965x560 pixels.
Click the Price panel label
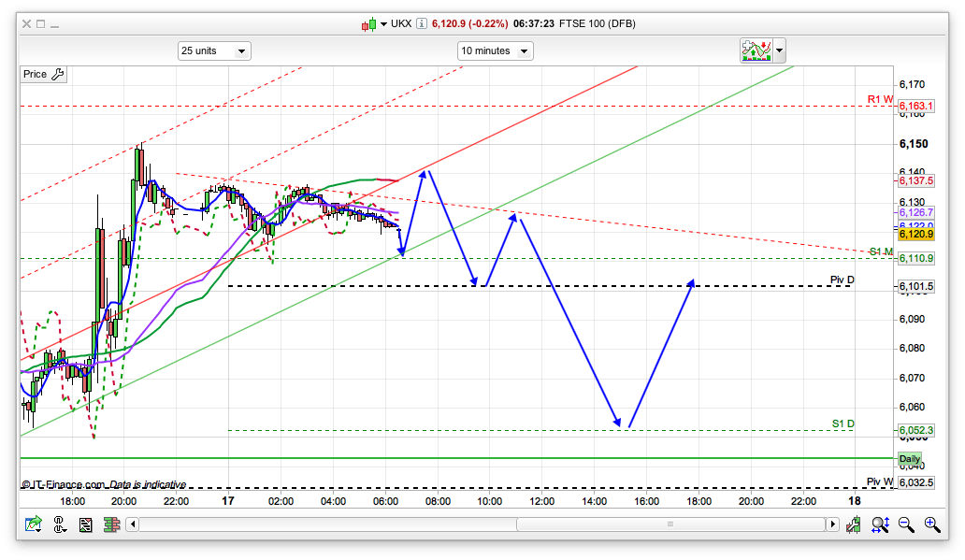pos(35,75)
